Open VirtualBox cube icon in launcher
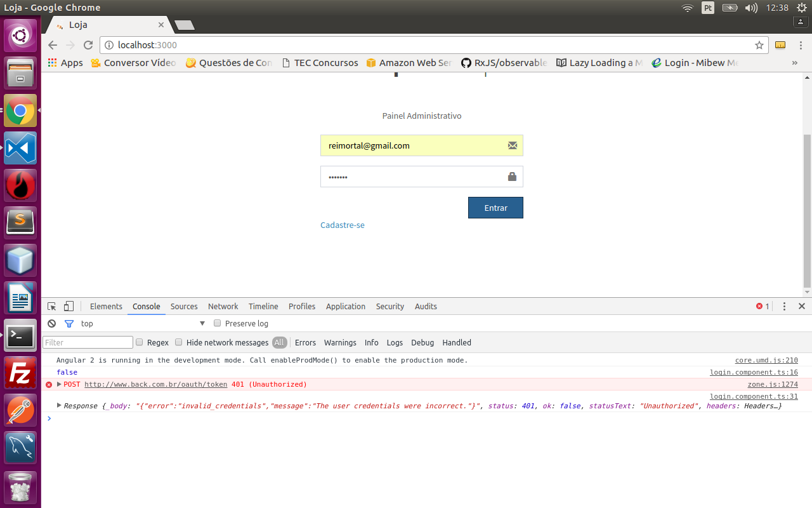The height and width of the screenshot is (508, 812). pos(20,260)
